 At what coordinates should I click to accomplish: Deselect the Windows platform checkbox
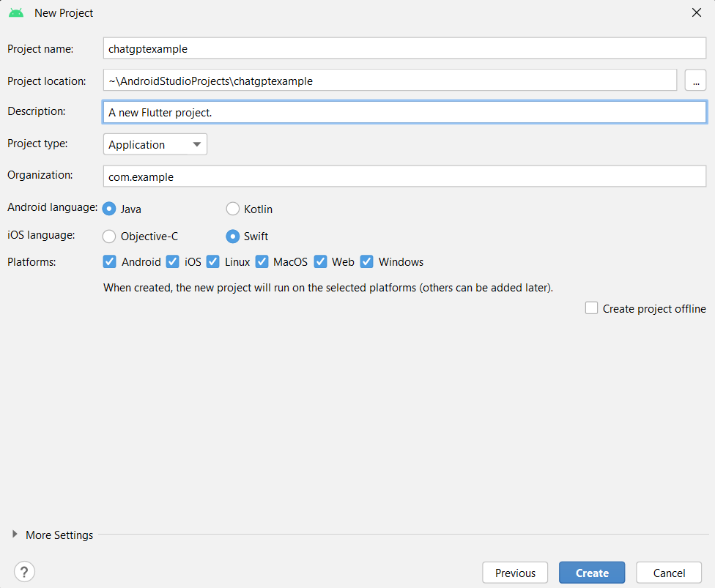tap(367, 261)
